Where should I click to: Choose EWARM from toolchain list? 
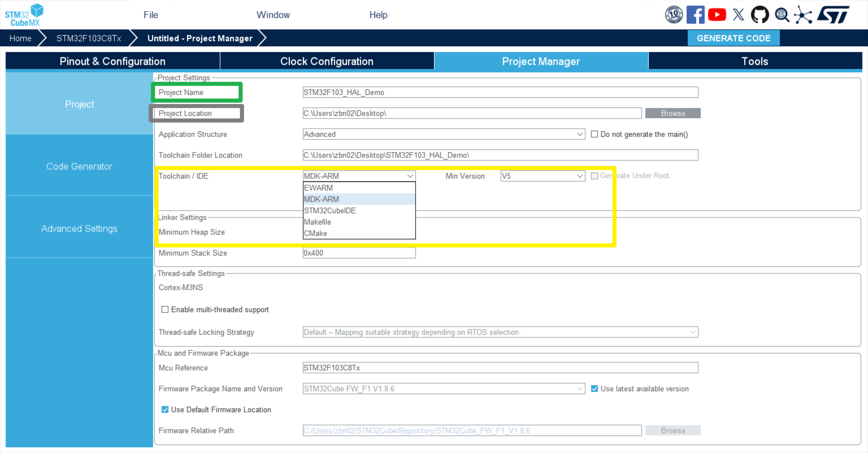pyautogui.click(x=359, y=188)
